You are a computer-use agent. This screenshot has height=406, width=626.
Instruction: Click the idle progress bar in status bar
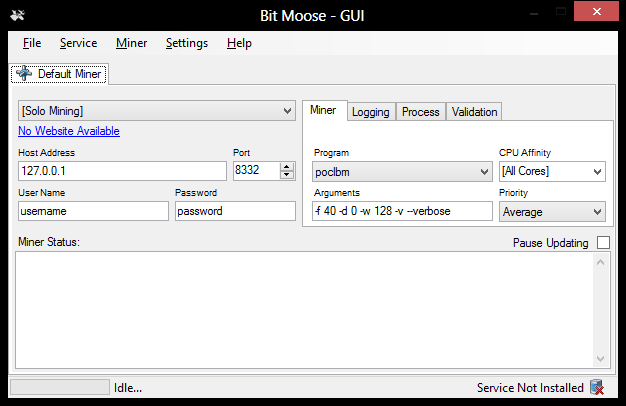[60, 387]
